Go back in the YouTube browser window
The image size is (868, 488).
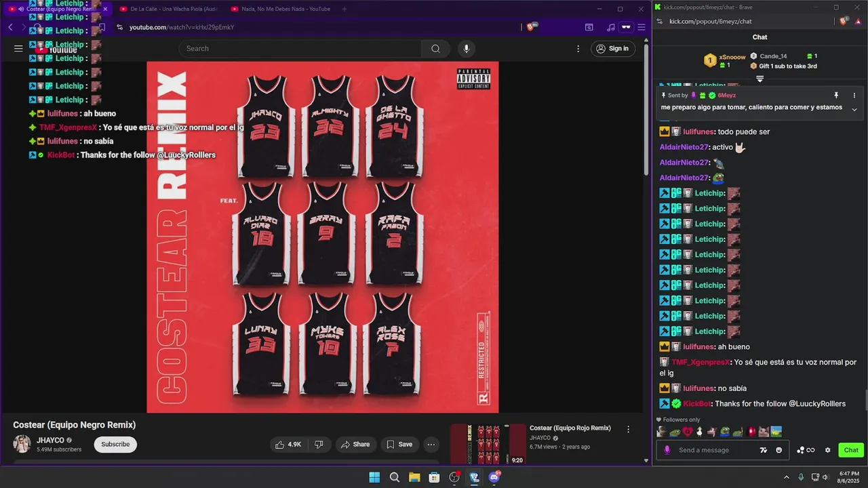pos(10,27)
